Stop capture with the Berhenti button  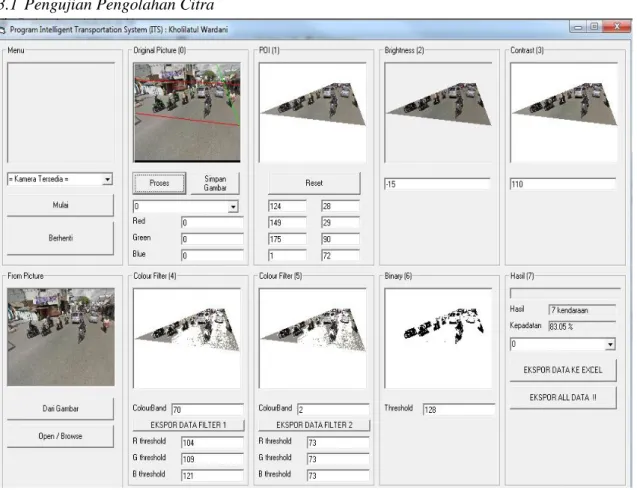pos(60,238)
